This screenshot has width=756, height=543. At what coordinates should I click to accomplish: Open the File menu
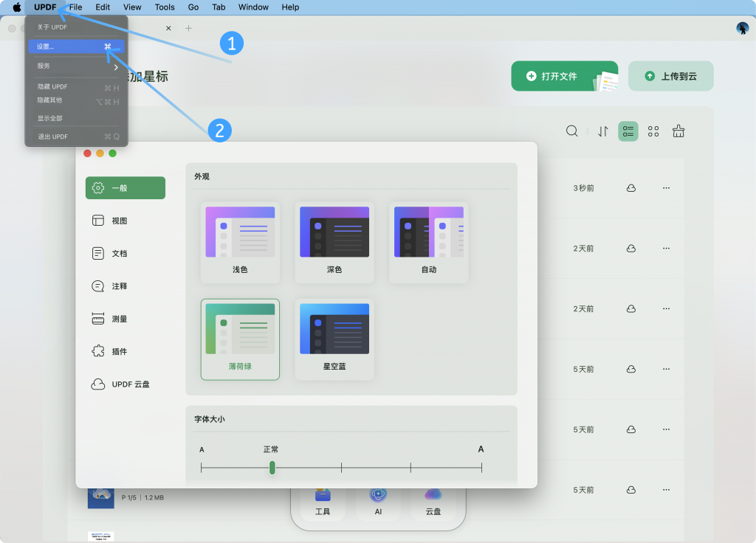[x=76, y=7]
